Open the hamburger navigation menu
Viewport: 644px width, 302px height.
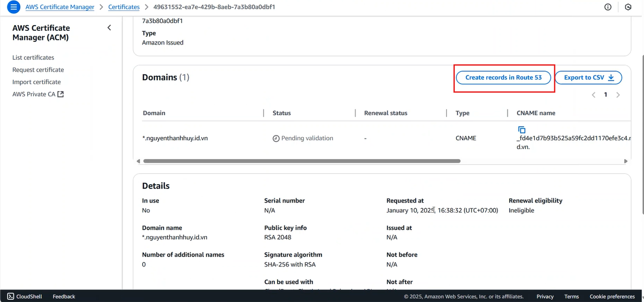coord(14,7)
